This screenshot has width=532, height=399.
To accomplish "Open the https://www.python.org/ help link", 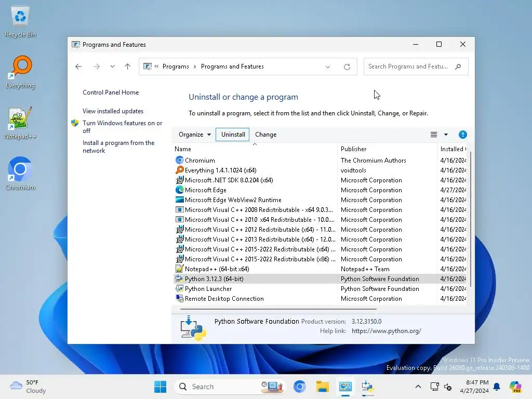I will tap(387, 331).
